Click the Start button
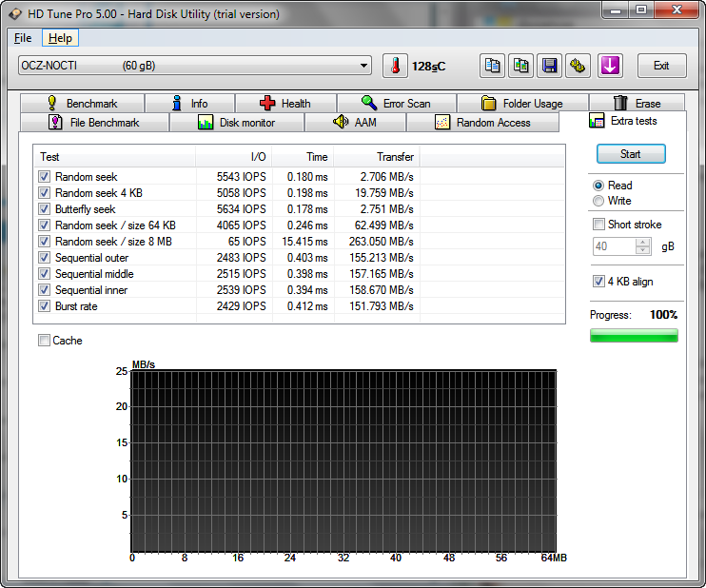The width and height of the screenshot is (706, 588). 631,154
